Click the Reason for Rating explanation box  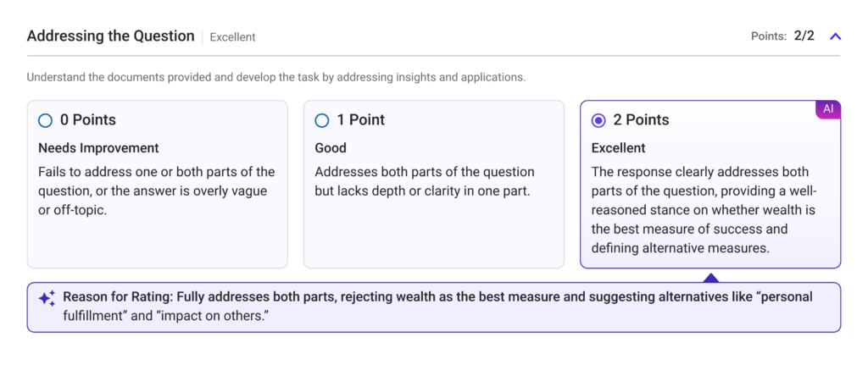pyautogui.click(x=434, y=307)
